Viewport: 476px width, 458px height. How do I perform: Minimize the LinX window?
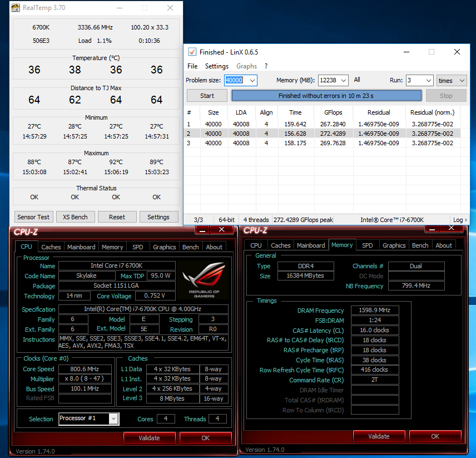coord(406,52)
